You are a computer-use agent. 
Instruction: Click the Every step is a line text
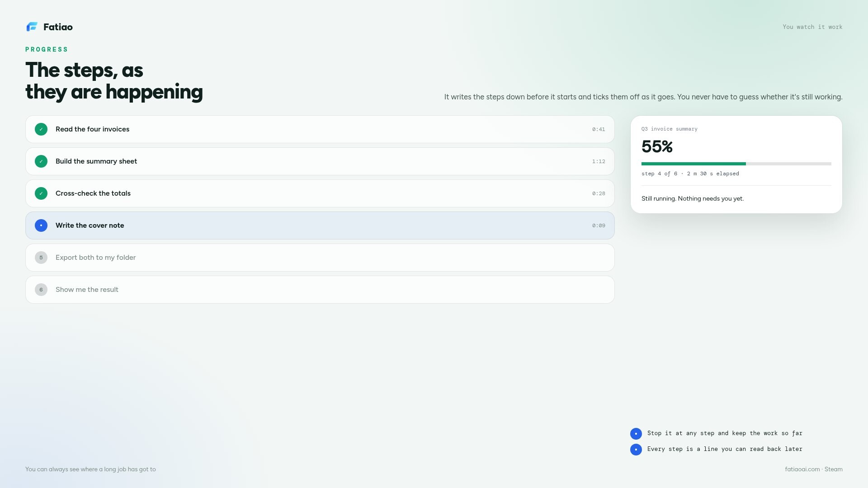[x=725, y=449]
